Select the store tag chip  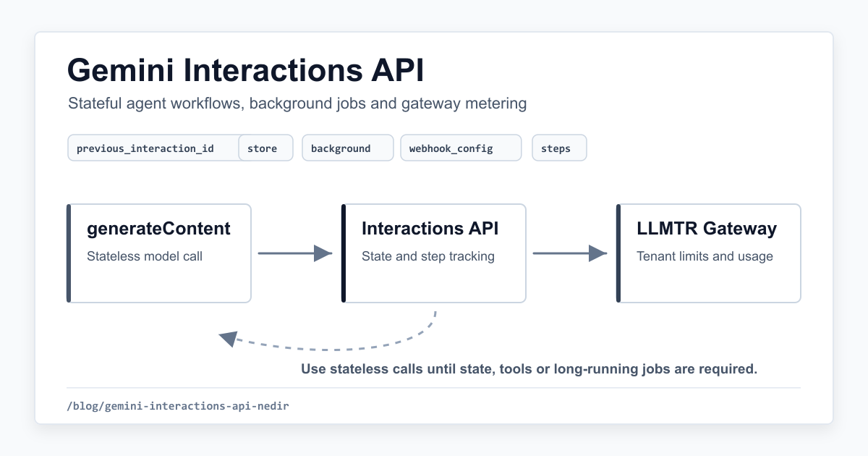[265, 148]
